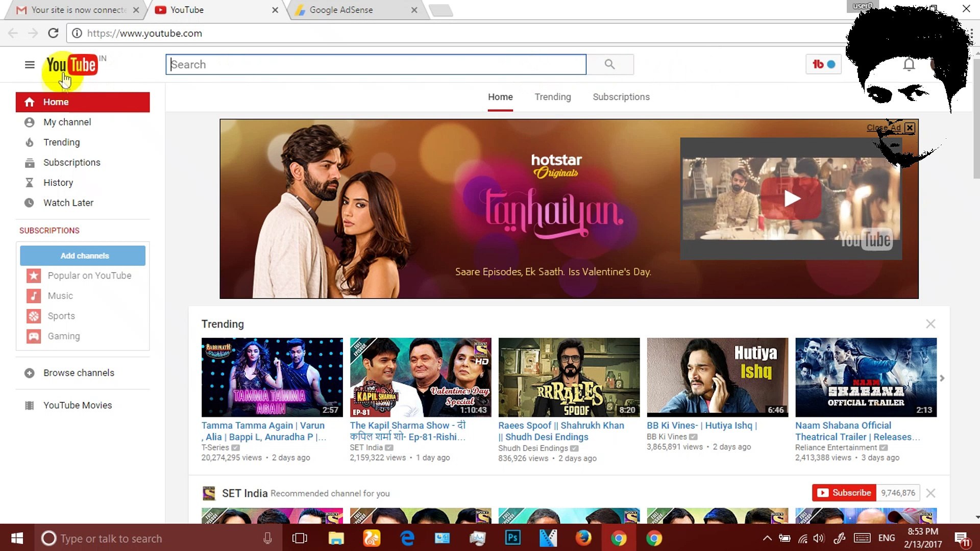Reload the page in Chrome
This screenshot has width=980, height=551.
(53, 33)
